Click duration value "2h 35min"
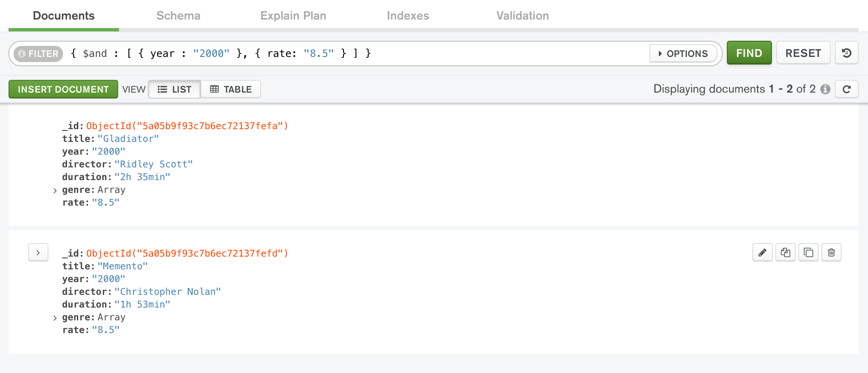Image resolution: width=868 pixels, height=373 pixels. 142,177
